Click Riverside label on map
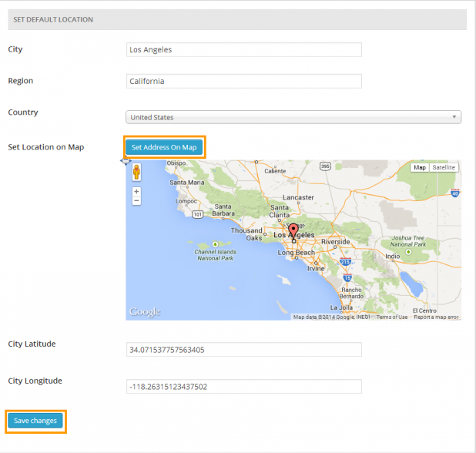The image size is (476, 453). (x=336, y=242)
